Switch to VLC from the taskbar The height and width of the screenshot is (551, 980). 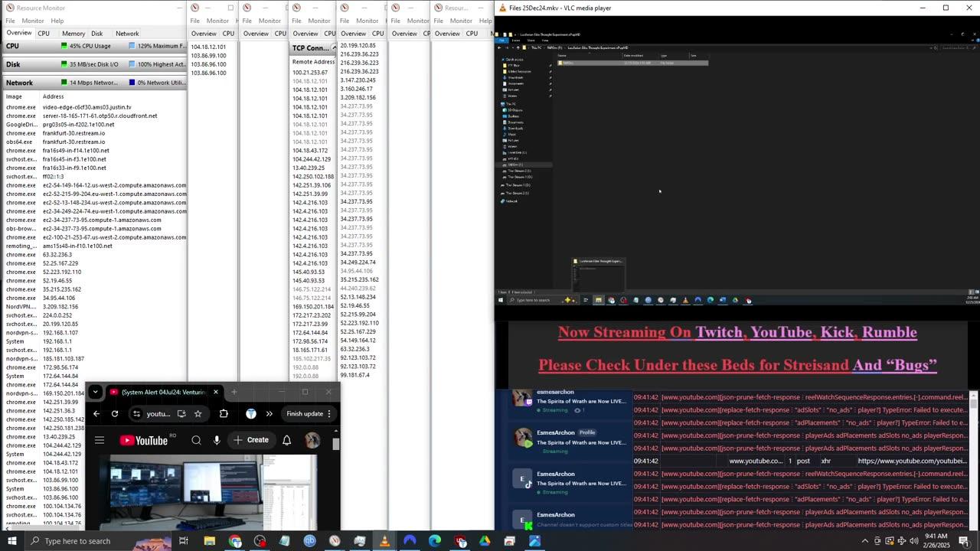(x=384, y=541)
